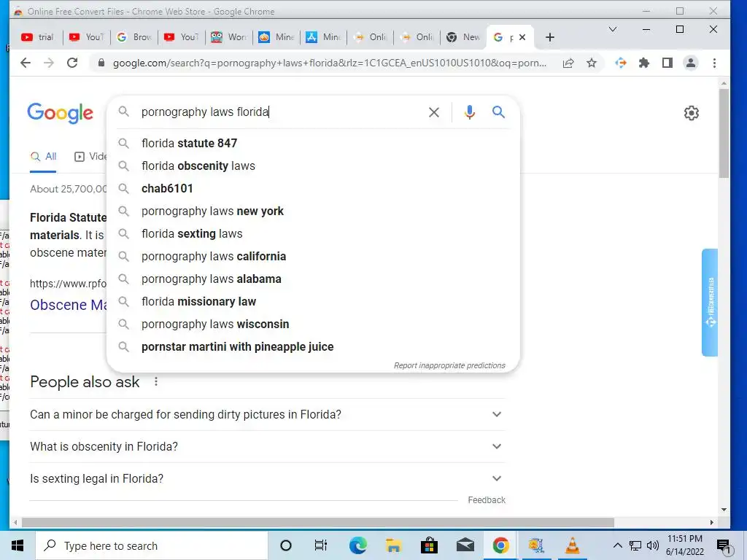Launch Microsoft Edge from the taskbar
Image resolution: width=747 pixels, height=560 pixels.
pyautogui.click(x=357, y=545)
